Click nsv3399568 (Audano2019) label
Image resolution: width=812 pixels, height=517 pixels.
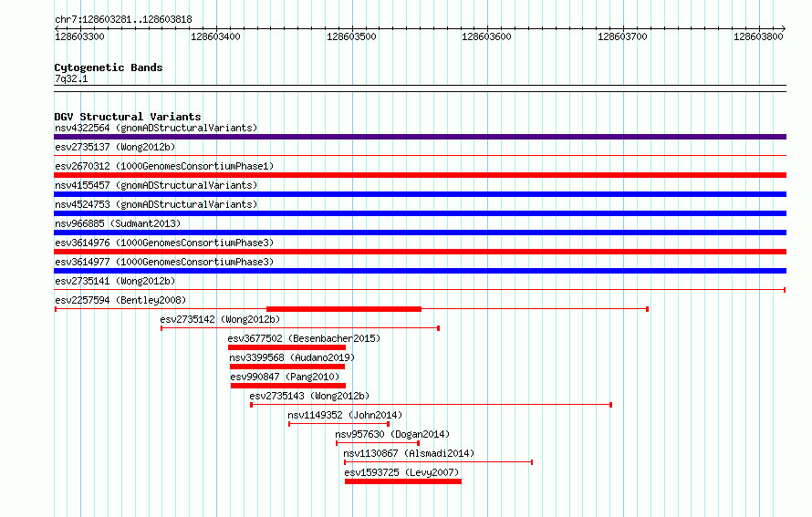pyautogui.click(x=292, y=357)
